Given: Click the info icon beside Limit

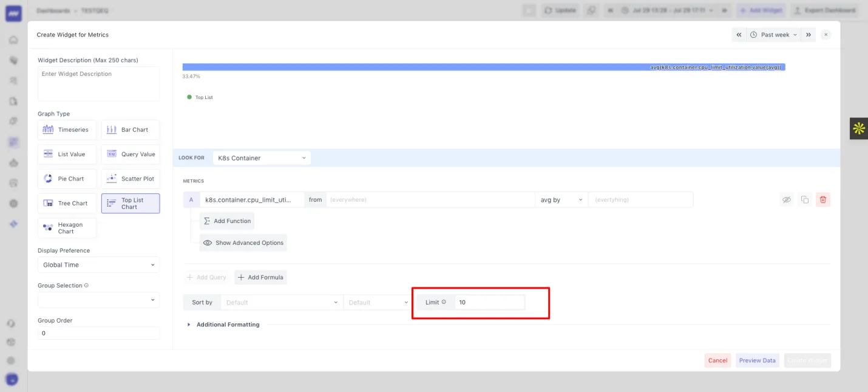Looking at the screenshot, I should (x=444, y=302).
